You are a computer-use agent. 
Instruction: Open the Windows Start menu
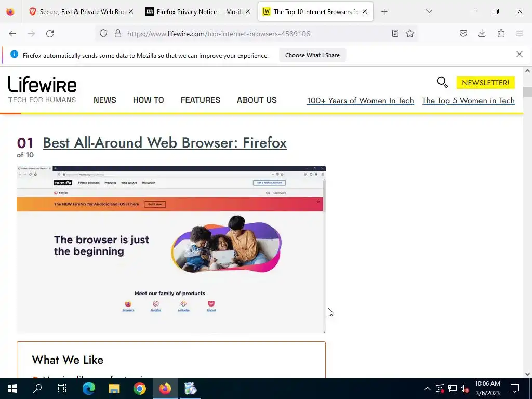click(x=12, y=389)
